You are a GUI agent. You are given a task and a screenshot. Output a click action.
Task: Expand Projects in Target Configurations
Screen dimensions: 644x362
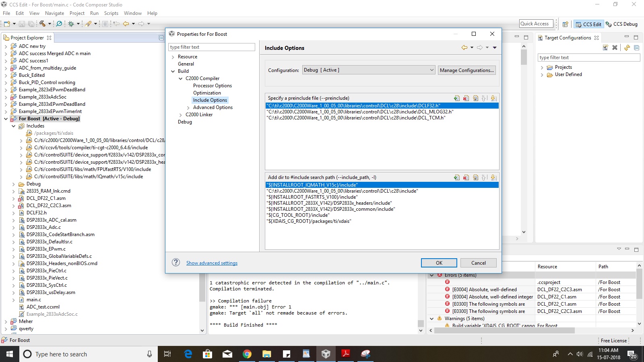[542, 68]
